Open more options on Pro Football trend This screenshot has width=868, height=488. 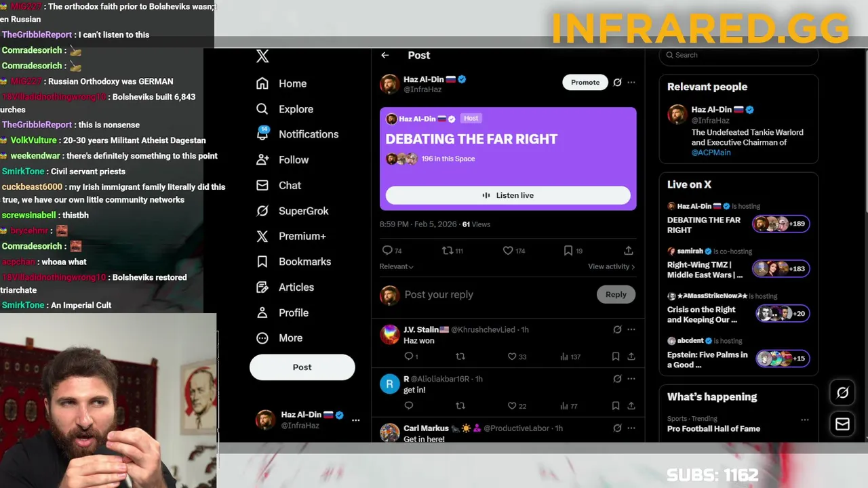tap(805, 420)
